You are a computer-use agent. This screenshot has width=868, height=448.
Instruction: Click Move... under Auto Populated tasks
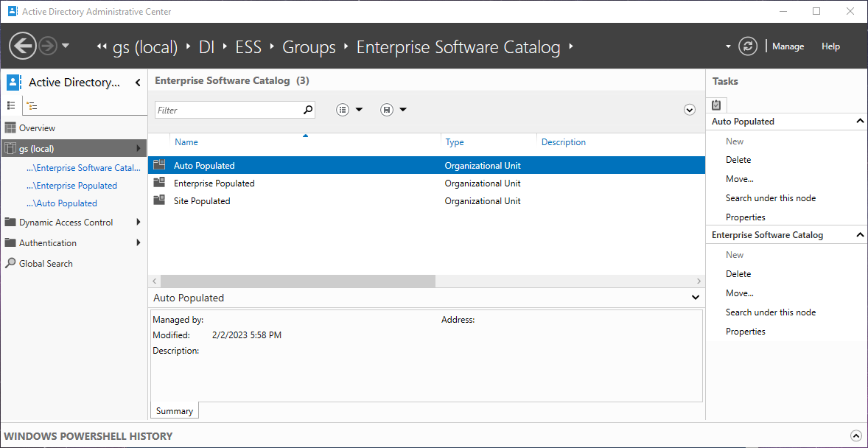click(740, 179)
